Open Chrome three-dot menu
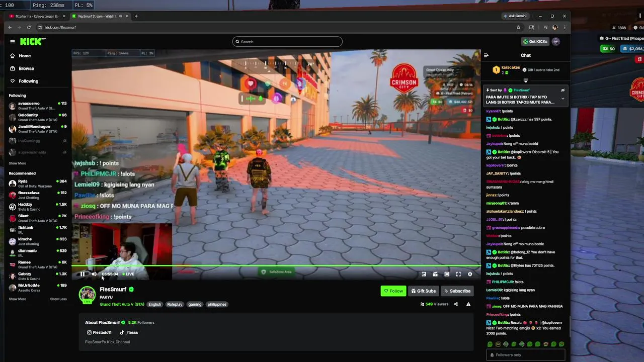Screen dimensions: 644x362 point(565,27)
